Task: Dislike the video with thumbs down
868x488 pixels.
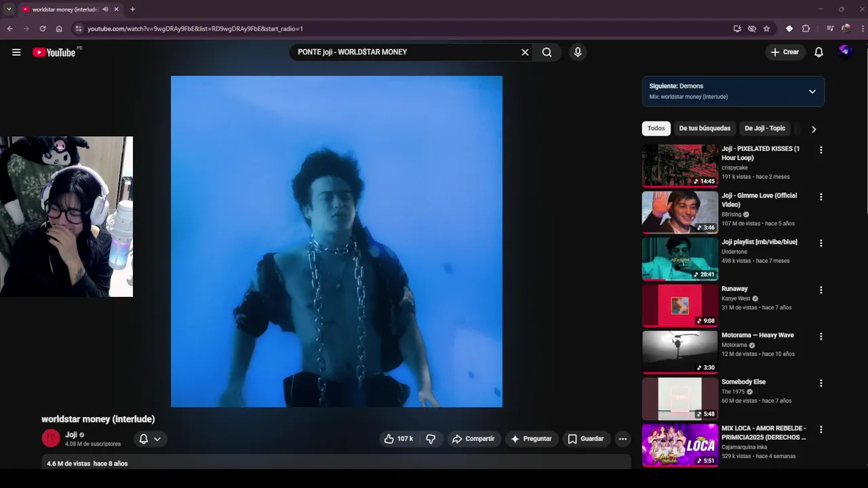Action: point(431,439)
